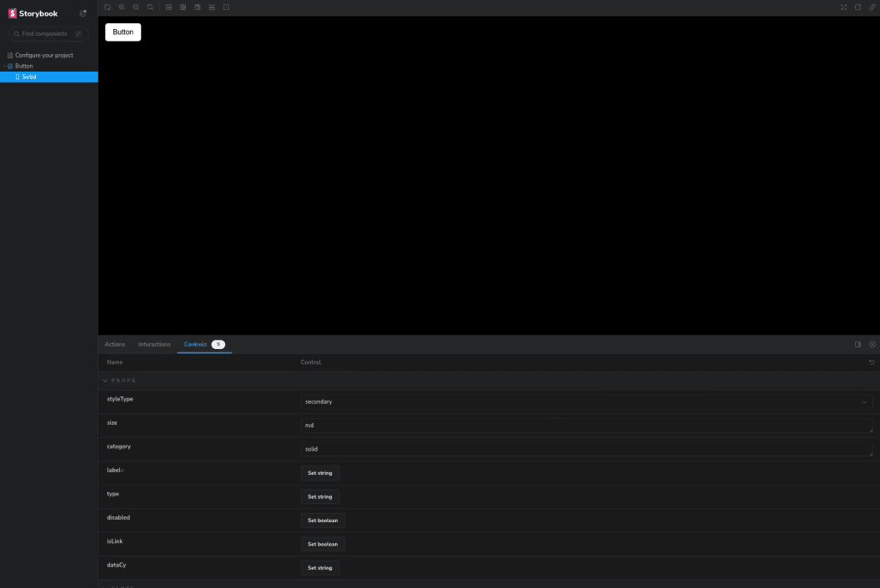Click Set string for label
The height and width of the screenshot is (588, 880).
(320, 473)
